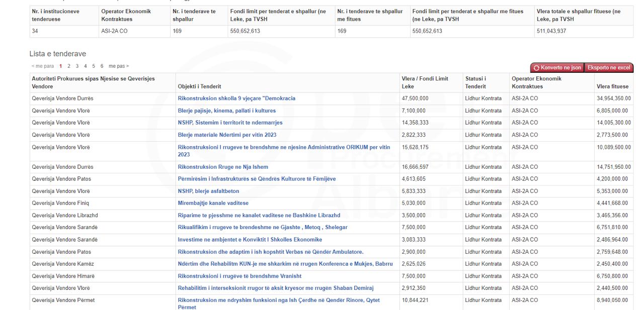Jump to page 6 in pagination

coord(102,66)
